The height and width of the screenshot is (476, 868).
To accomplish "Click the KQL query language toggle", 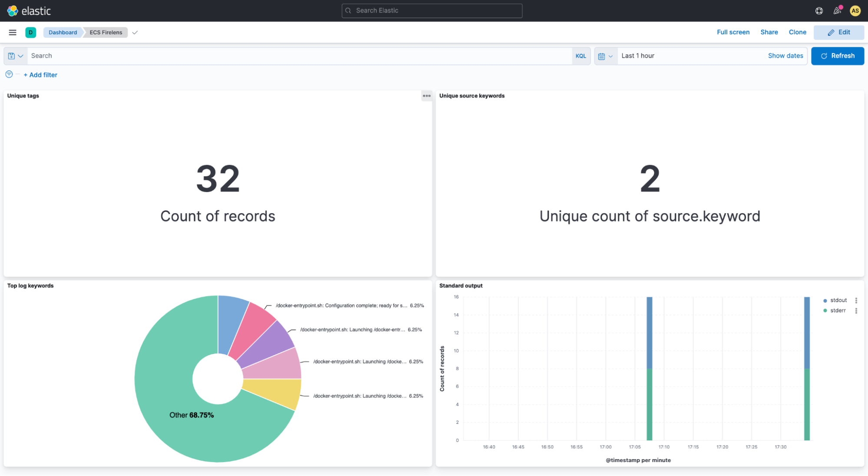I will click(x=581, y=55).
